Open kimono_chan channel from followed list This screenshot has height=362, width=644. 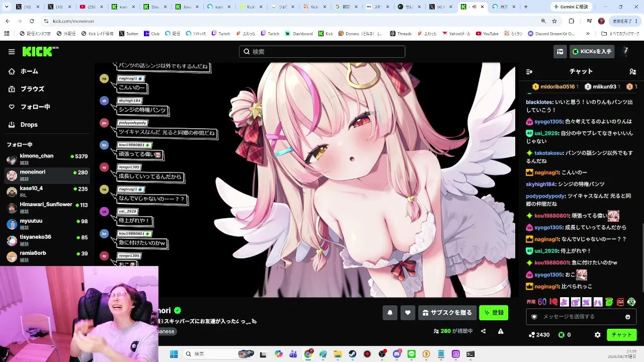pos(47,159)
